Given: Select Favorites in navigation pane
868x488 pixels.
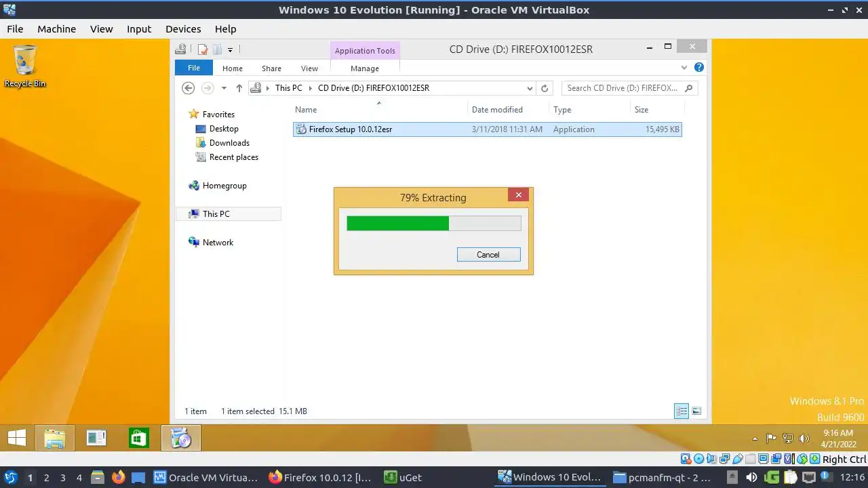Looking at the screenshot, I should (x=212, y=115).
